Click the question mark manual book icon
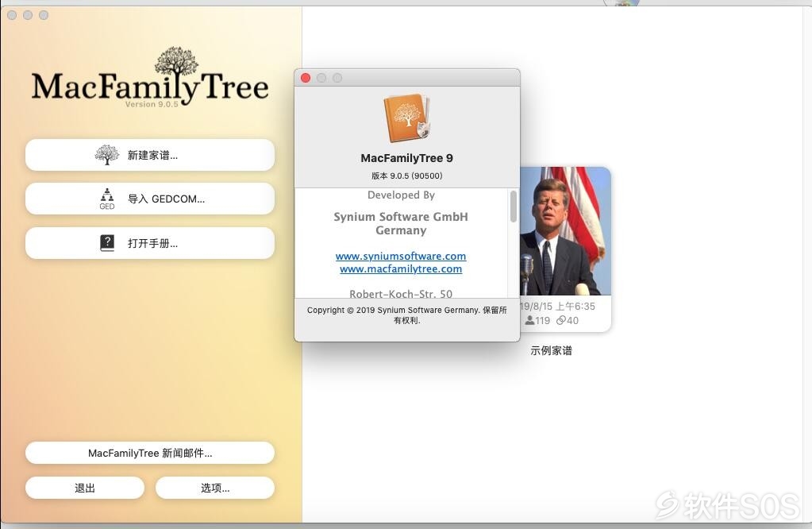Image resolution: width=812 pixels, height=529 pixels. (x=107, y=243)
